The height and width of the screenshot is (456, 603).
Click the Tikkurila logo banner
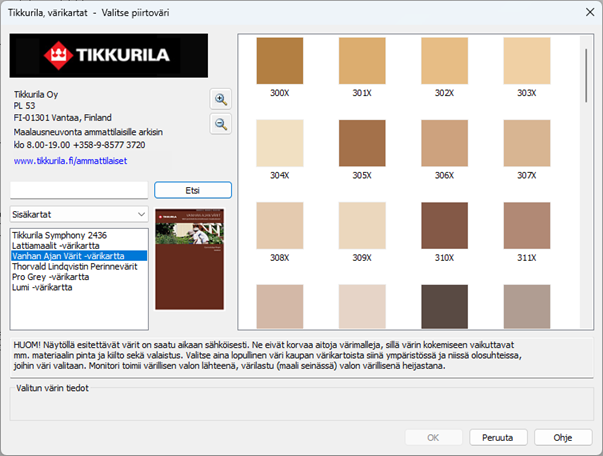(x=109, y=56)
